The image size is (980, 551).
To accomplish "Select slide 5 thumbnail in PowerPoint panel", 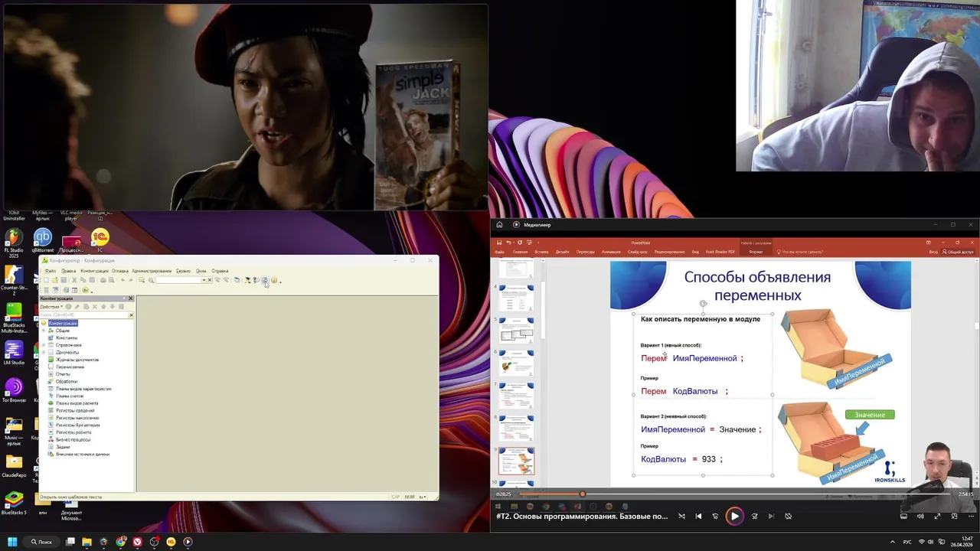I will click(517, 330).
